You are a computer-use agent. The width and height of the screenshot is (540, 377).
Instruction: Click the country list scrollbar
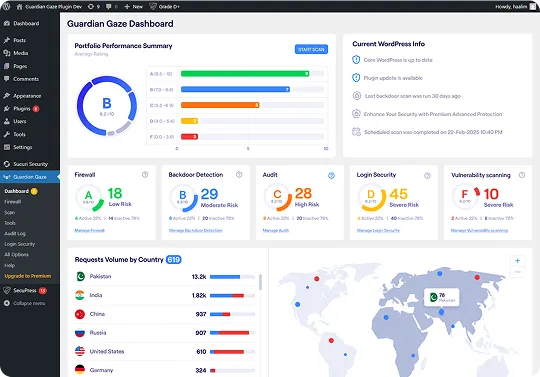260,282
